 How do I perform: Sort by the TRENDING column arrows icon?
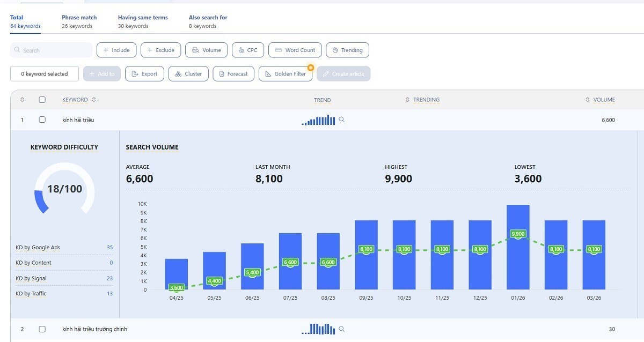[x=407, y=100]
